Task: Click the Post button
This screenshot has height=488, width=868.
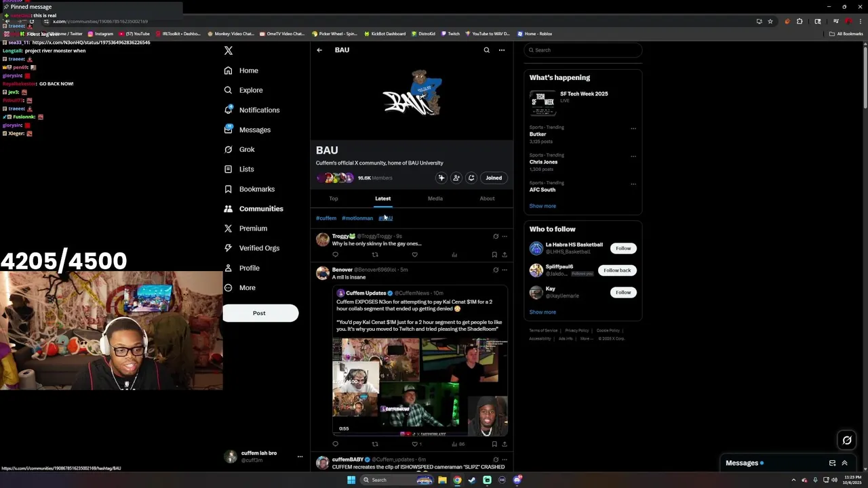Action: [260, 313]
